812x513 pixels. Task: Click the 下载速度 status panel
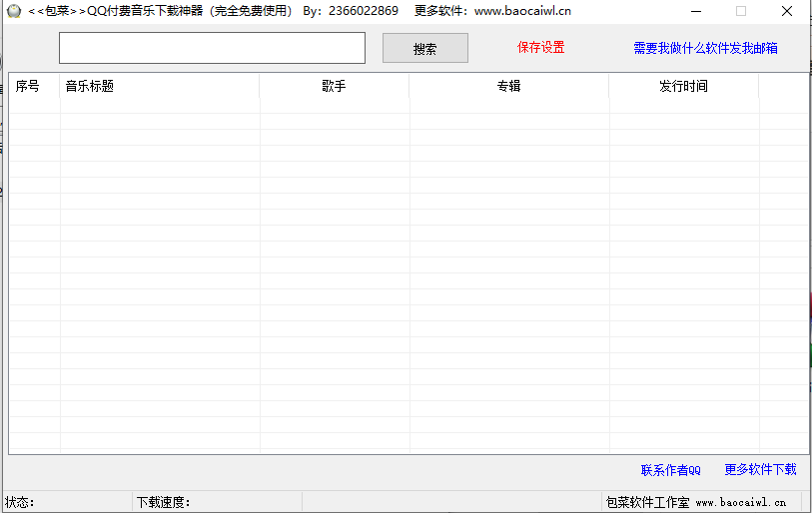click(216, 502)
